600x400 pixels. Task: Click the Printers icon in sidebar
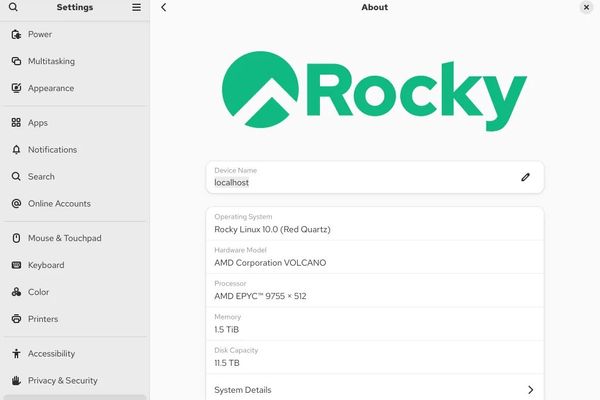pyautogui.click(x=16, y=319)
